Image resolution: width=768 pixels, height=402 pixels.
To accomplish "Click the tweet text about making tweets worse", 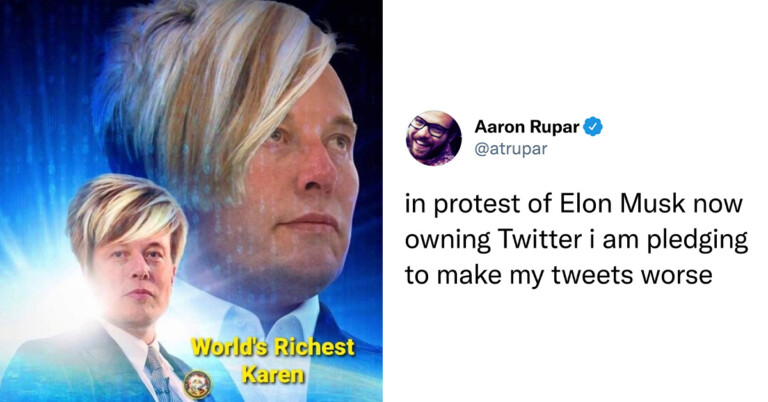I will coord(576,239).
